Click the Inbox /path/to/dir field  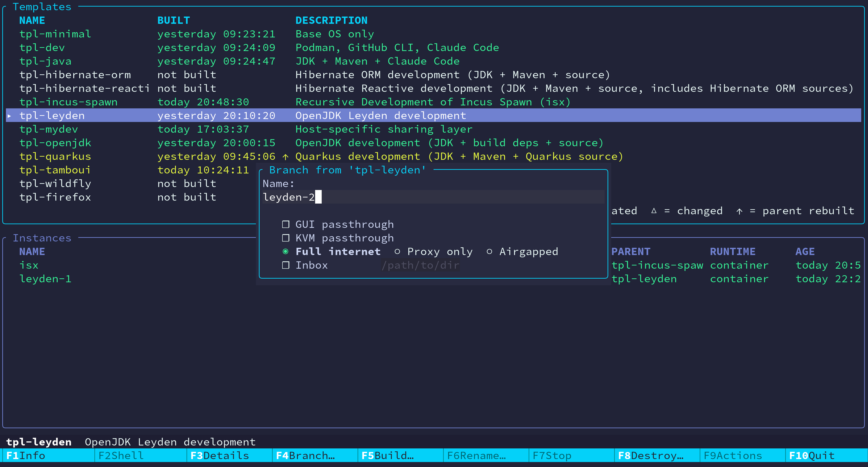[420, 265]
